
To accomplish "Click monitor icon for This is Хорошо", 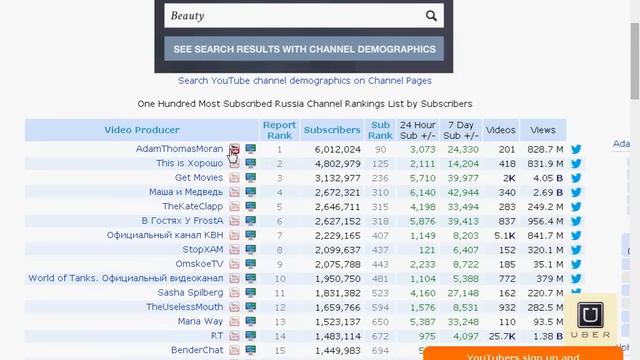I will (x=251, y=163).
